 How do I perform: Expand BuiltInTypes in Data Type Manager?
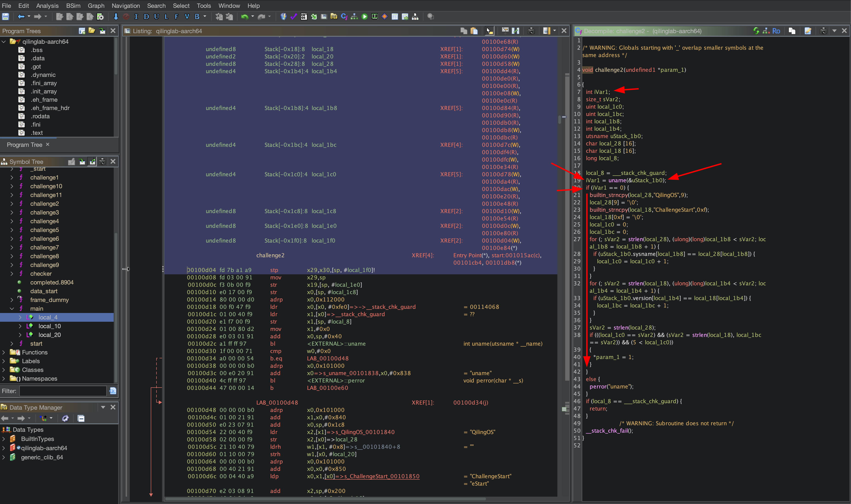coord(4,439)
